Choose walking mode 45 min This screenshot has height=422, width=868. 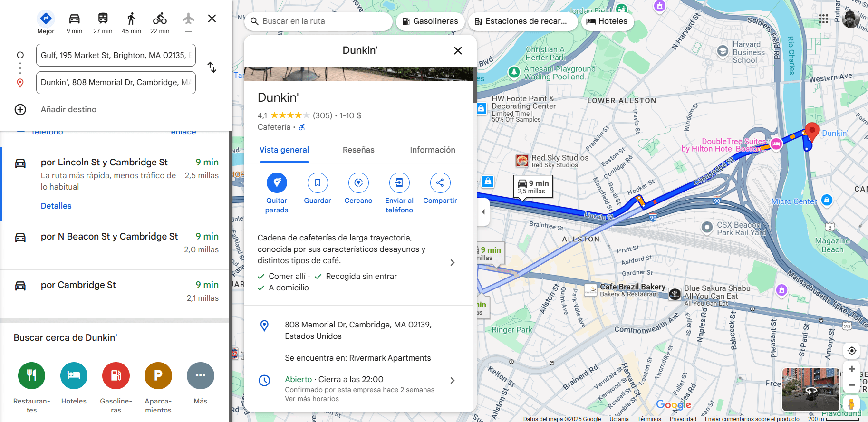[x=131, y=22]
